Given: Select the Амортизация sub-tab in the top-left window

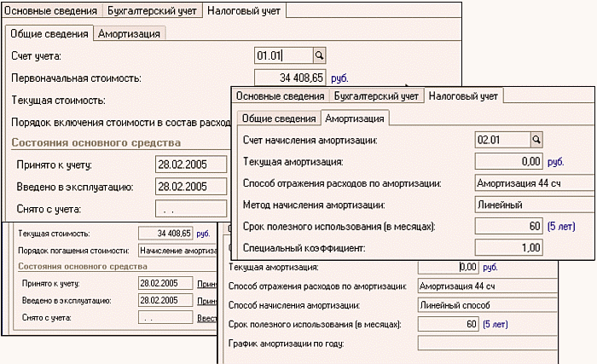Looking at the screenshot, I should point(130,34).
